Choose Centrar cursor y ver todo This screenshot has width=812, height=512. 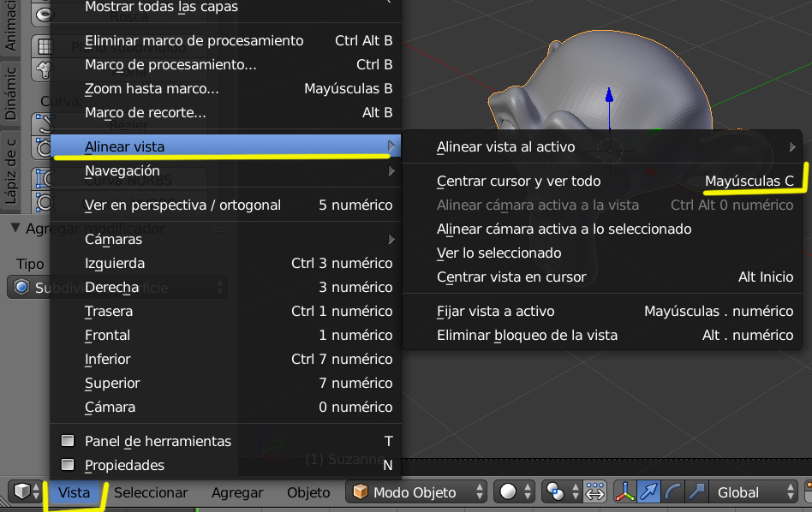(602, 182)
